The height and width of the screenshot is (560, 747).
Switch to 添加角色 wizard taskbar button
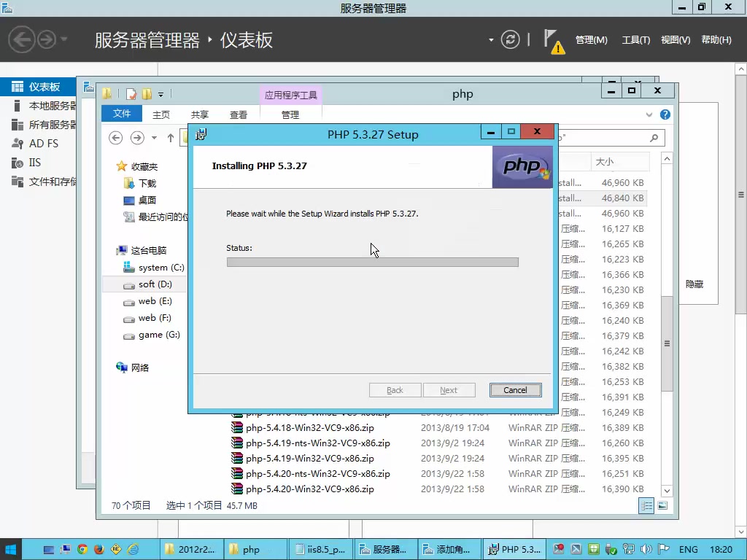click(449, 550)
